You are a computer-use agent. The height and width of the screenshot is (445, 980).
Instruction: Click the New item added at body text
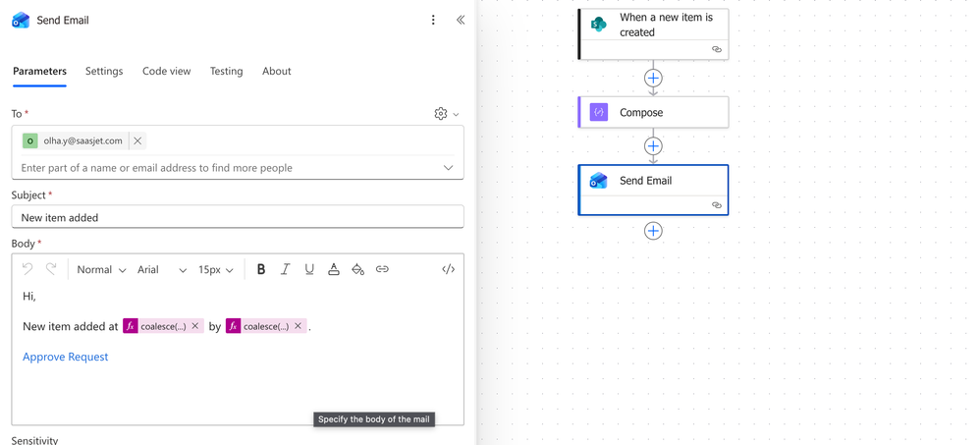pos(70,326)
